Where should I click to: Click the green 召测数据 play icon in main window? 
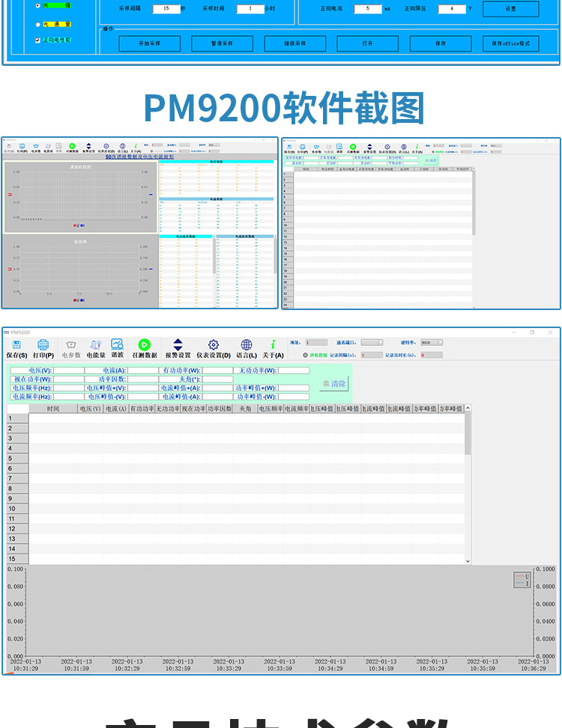(x=145, y=345)
